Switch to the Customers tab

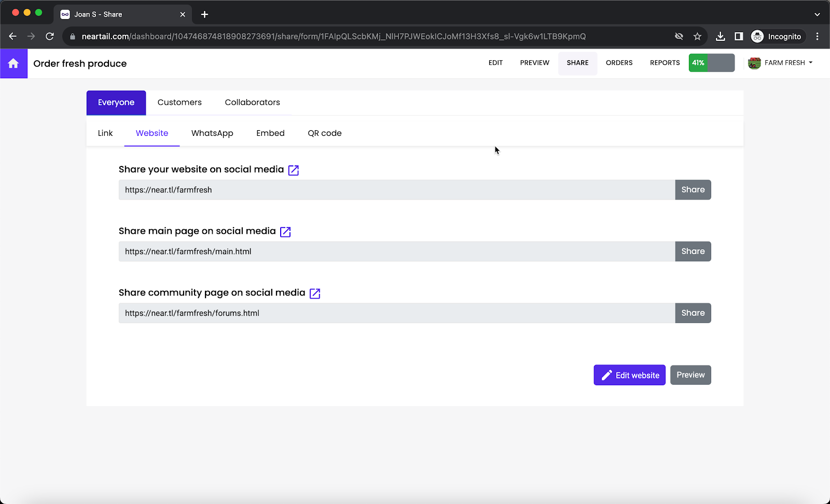179,102
